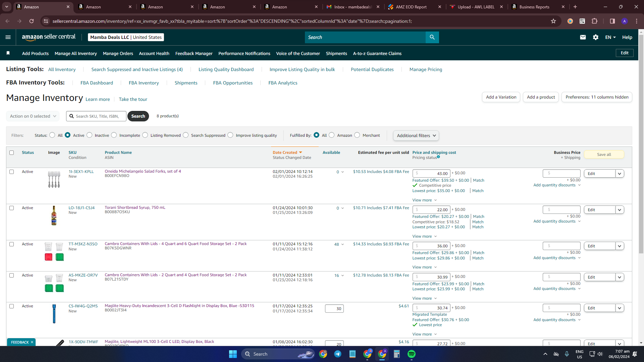Click the bookmark flag icon in nav bar
This screenshot has width=644, height=362.
[8, 53]
